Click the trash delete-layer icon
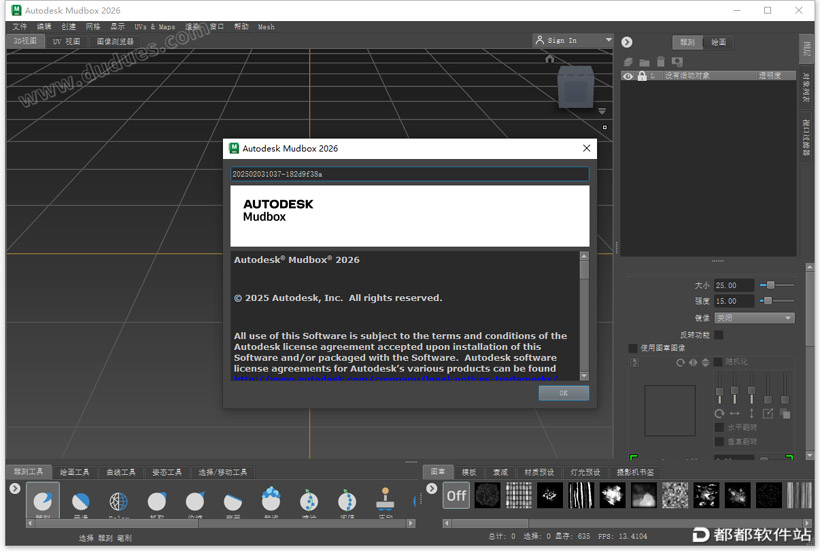The width and height of the screenshot is (820, 551). (661, 62)
